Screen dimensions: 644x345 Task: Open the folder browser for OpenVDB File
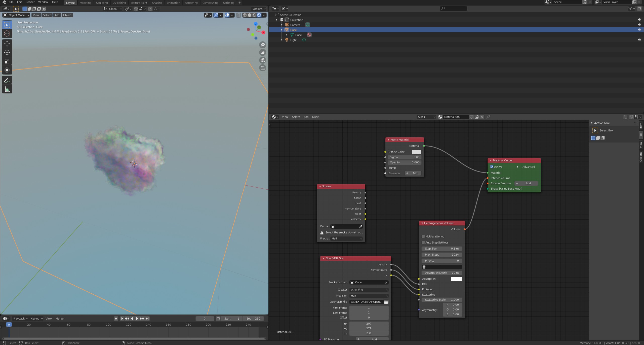[386, 302]
